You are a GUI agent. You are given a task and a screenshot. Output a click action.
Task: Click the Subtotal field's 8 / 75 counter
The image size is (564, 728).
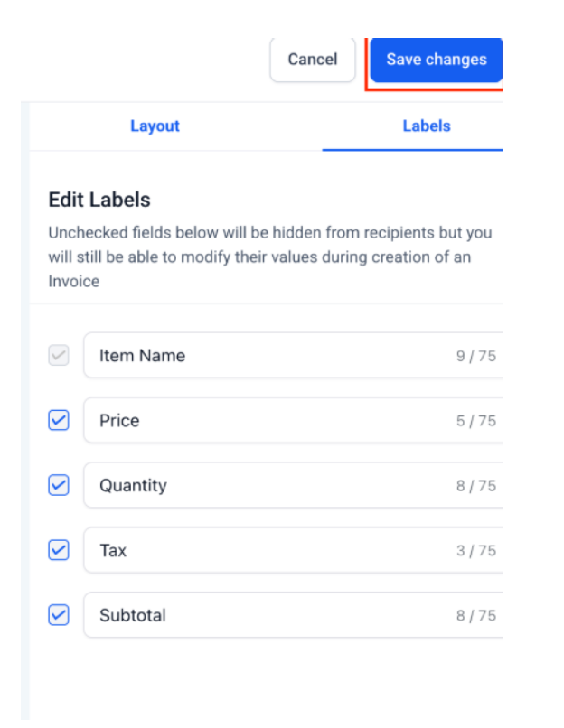point(475,616)
